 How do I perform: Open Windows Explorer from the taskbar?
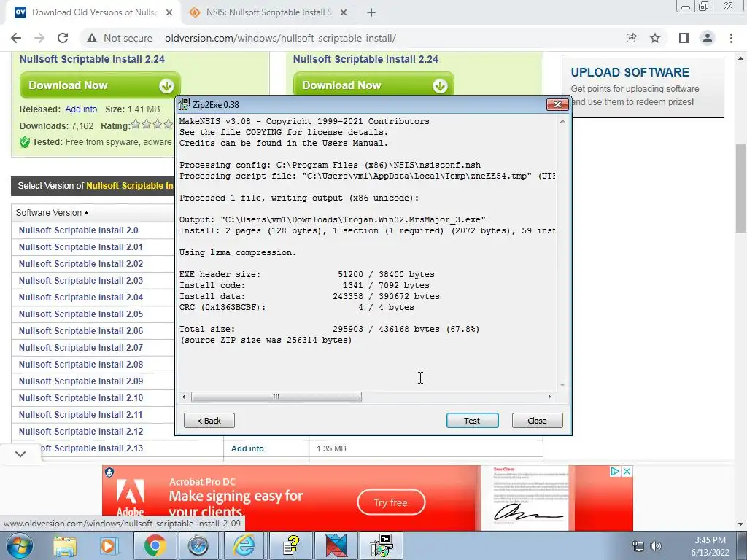pyautogui.click(x=65, y=545)
